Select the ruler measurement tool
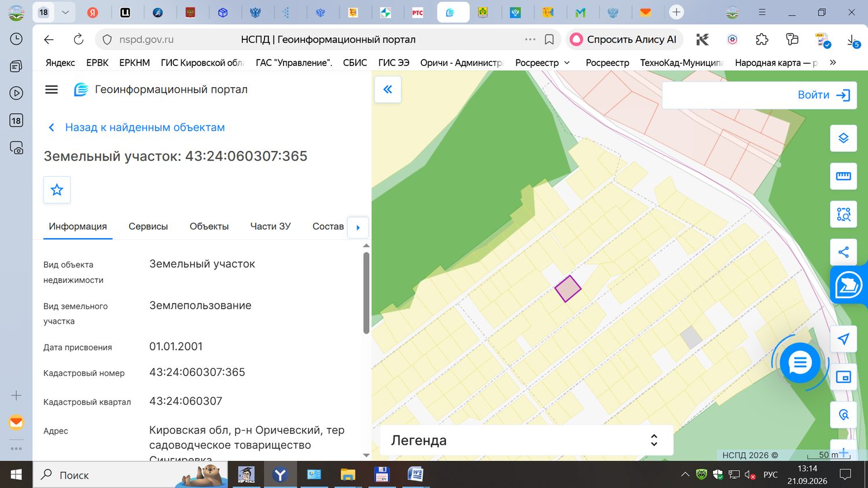The height and width of the screenshot is (488, 868). click(843, 176)
